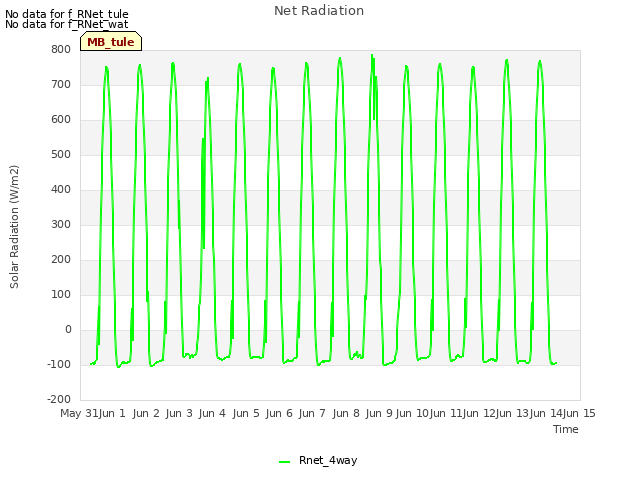Click the Jun 12 x-axis date label
The image size is (640, 480).
pos(479,413)
